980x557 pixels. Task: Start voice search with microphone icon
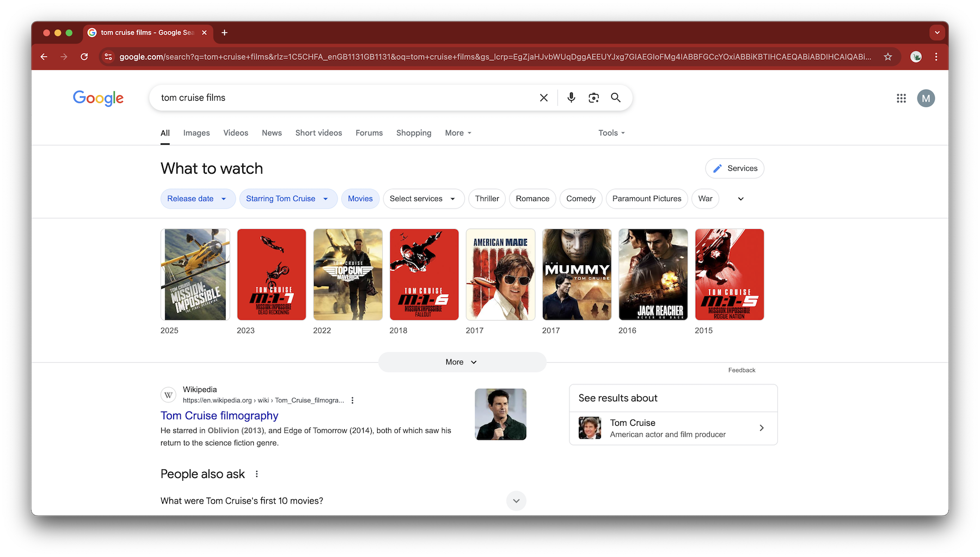click(x=571, y=97)
